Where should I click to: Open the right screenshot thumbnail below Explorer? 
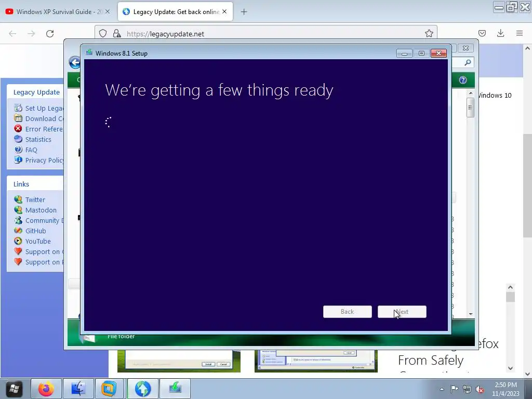tap(316, 362)
